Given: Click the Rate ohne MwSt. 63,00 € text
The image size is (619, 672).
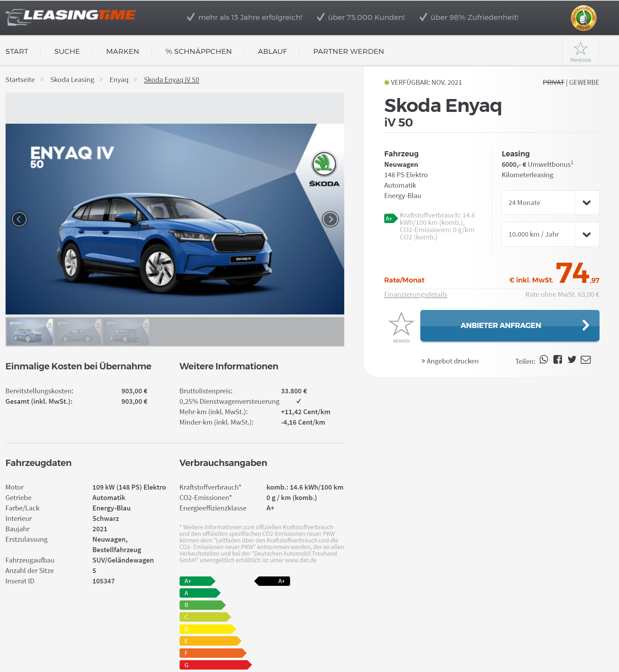Looking at the screenshot, I should point(562,294).
